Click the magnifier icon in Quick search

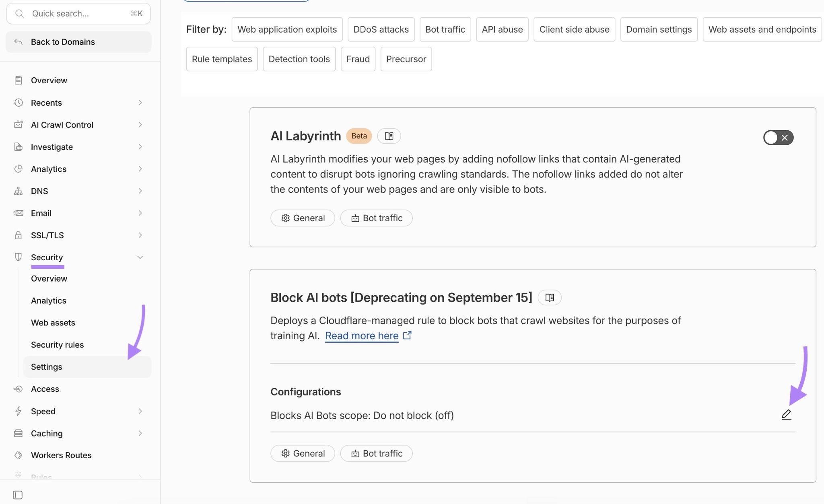19,14
